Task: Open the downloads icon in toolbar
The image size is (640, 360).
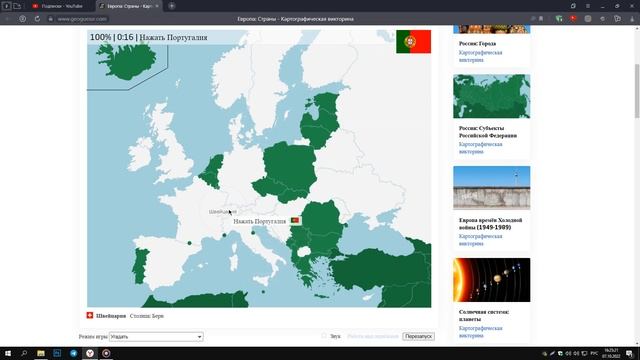Action: (632, 19)
